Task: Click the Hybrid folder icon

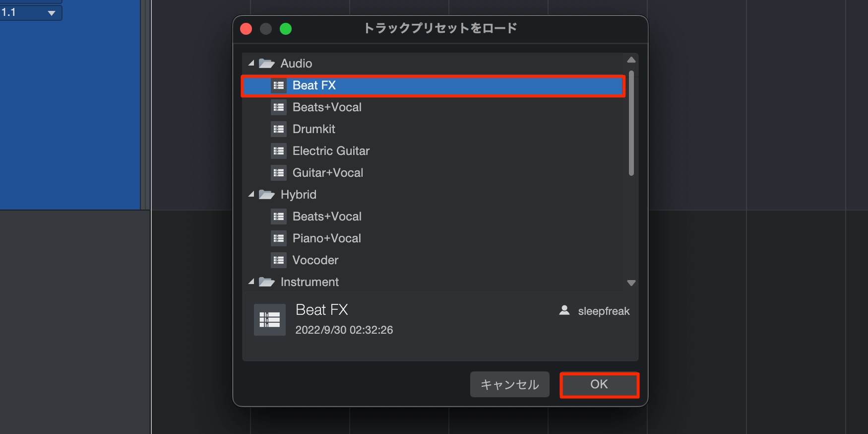Action: click(x=267, y=195)
